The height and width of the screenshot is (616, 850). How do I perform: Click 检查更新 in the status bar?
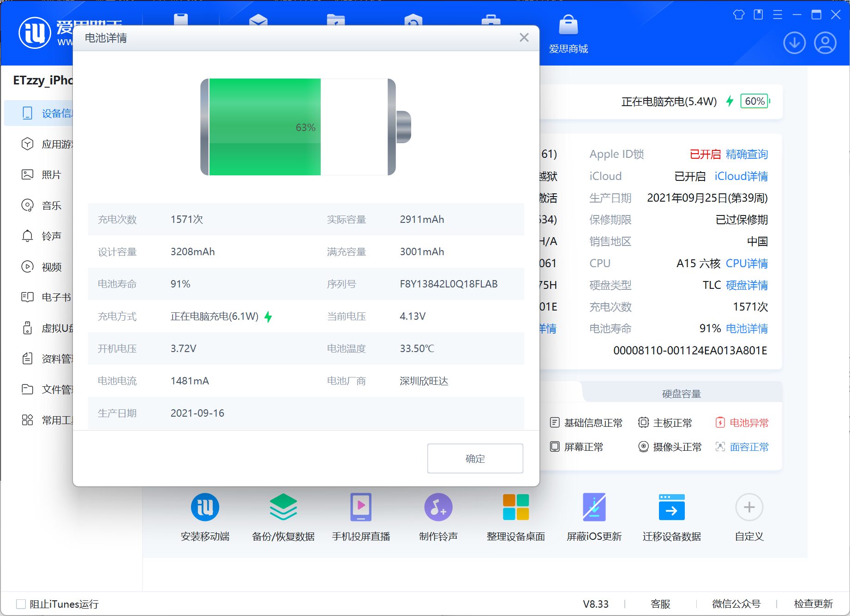(x=813, y=604)
